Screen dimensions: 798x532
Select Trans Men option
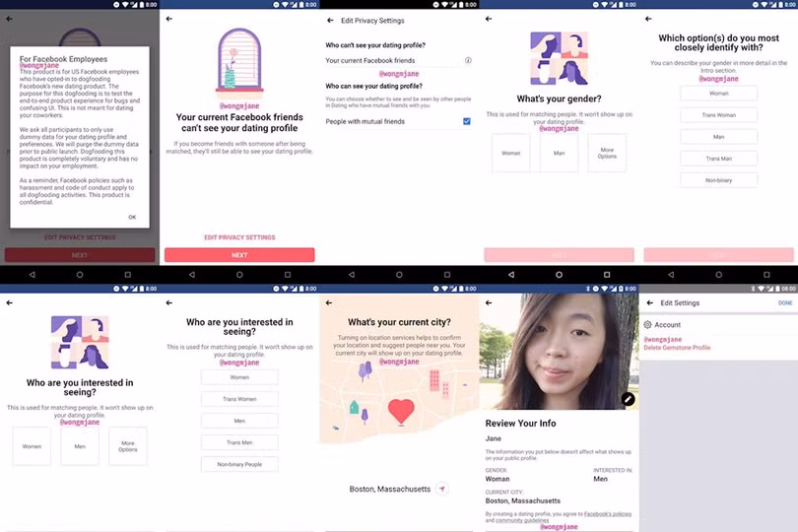click(239, 442)
